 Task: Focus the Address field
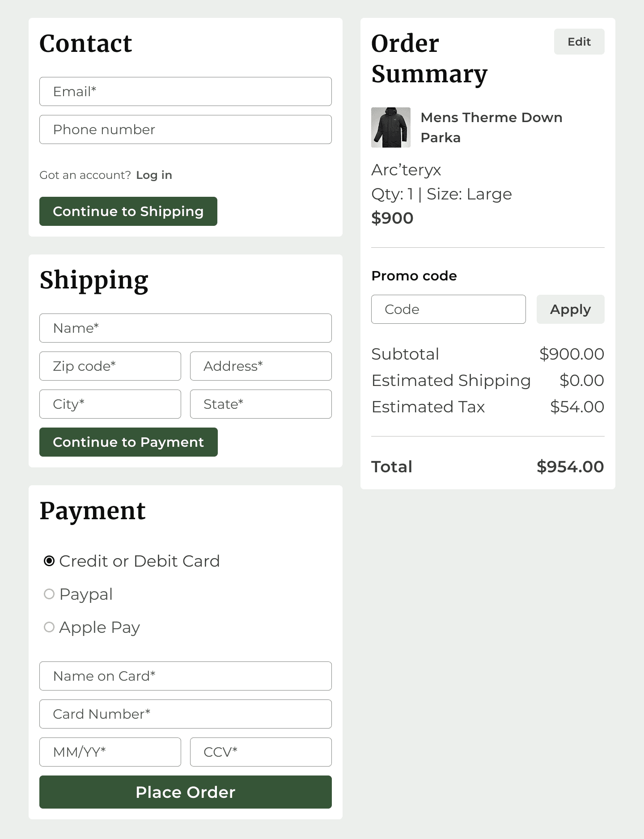tap(261, 366)
